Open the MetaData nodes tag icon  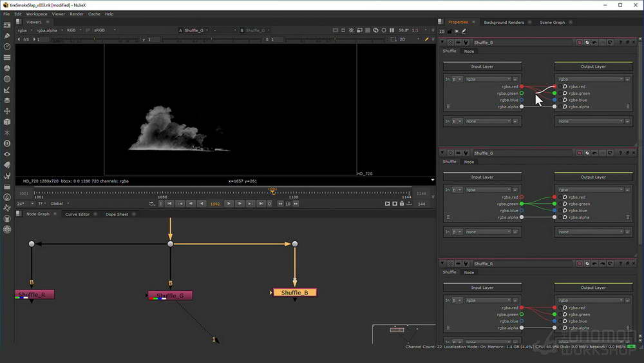(7, 165)
